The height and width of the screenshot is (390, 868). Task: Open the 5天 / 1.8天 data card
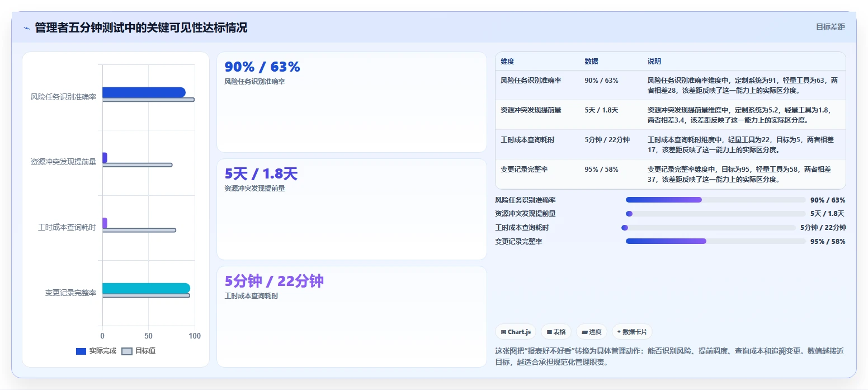(352, 209)
